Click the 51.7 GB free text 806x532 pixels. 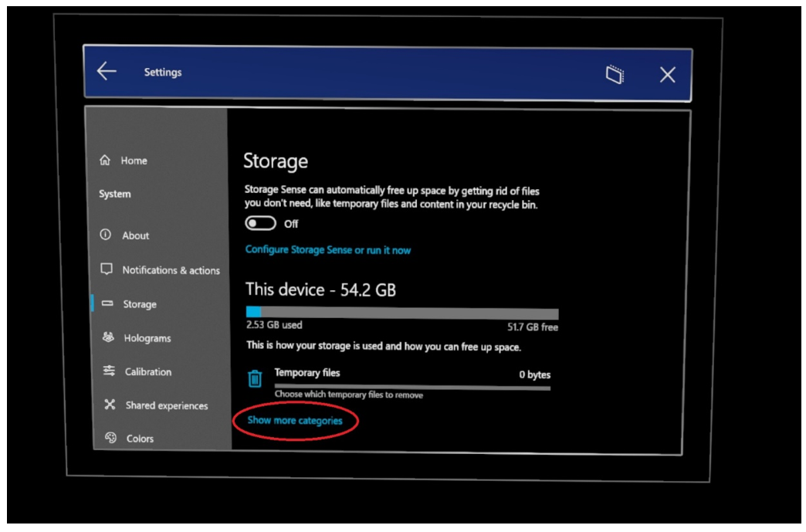click(533, 327)
